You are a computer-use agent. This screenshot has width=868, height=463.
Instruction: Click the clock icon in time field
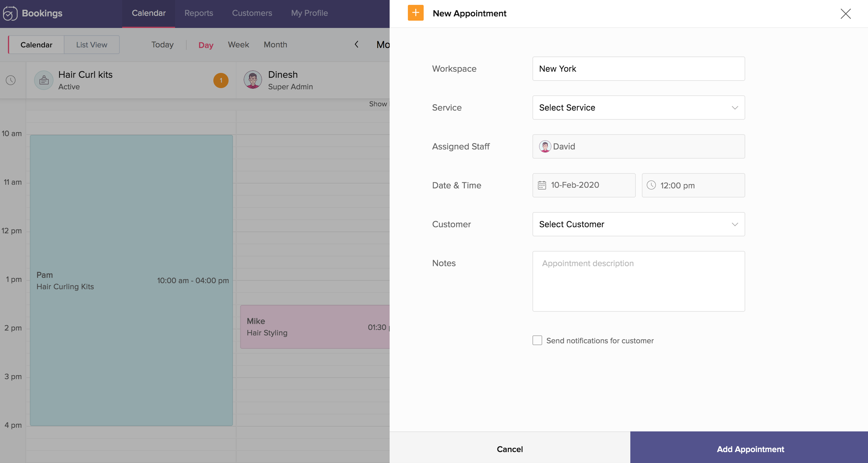(x=651, y=185)
